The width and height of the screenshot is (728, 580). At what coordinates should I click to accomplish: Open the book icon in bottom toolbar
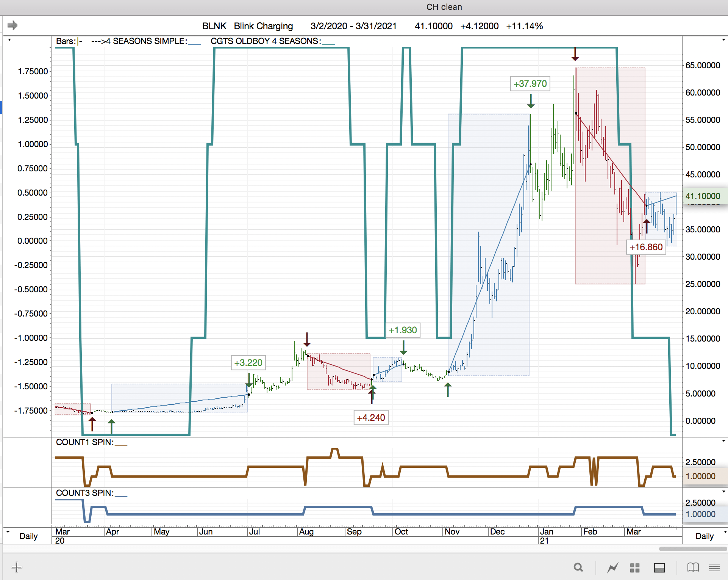(693, 567)
